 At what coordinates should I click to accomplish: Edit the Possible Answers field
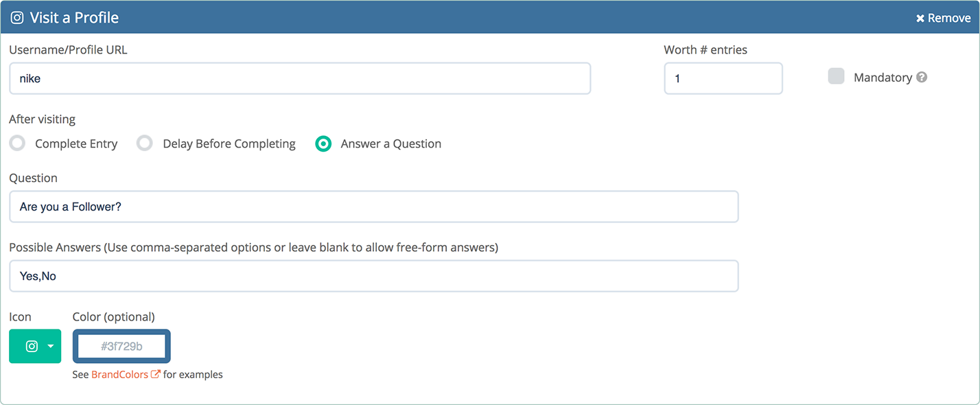click(373, 276)
